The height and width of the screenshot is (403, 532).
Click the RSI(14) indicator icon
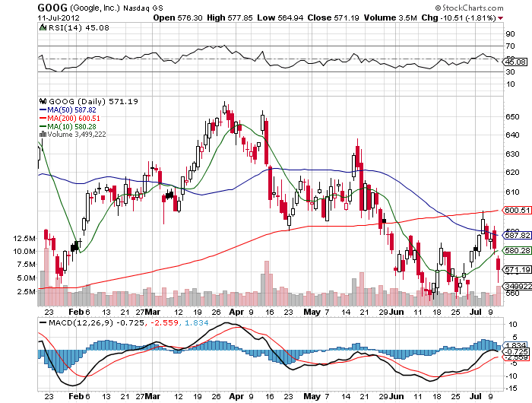coord(43,27)
